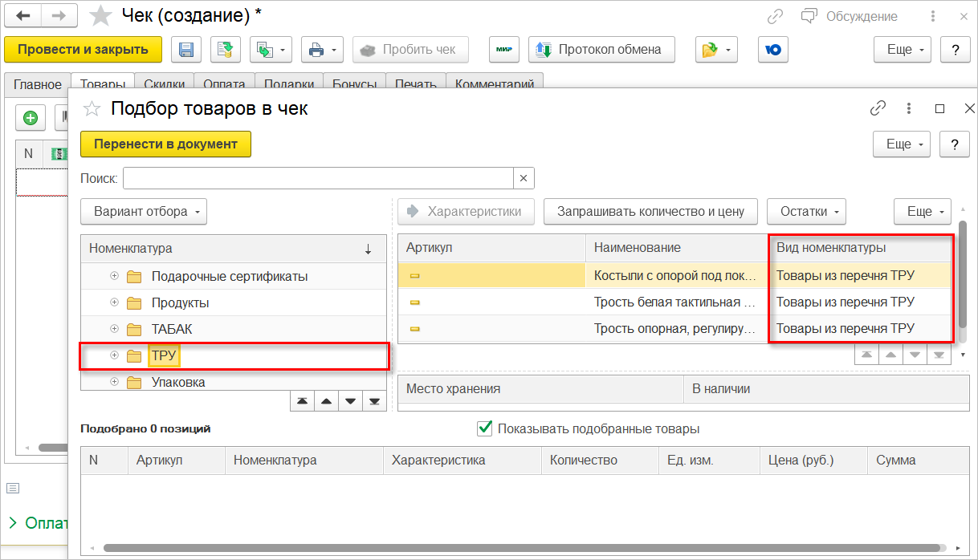Open Вариант отбора dropdown
The width and height of the screenshot is (978, 560).
pyautogui.click(x=145, y=212)
